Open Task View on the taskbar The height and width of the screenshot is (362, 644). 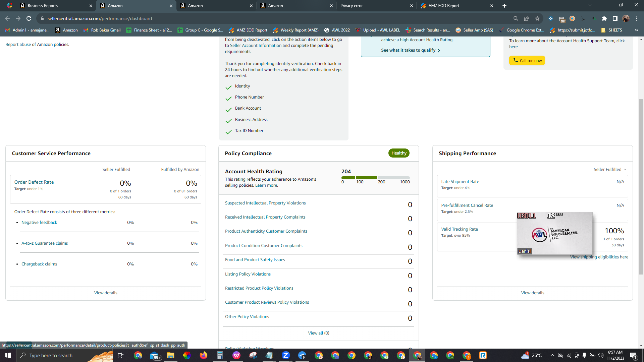[x=121, y=355]
